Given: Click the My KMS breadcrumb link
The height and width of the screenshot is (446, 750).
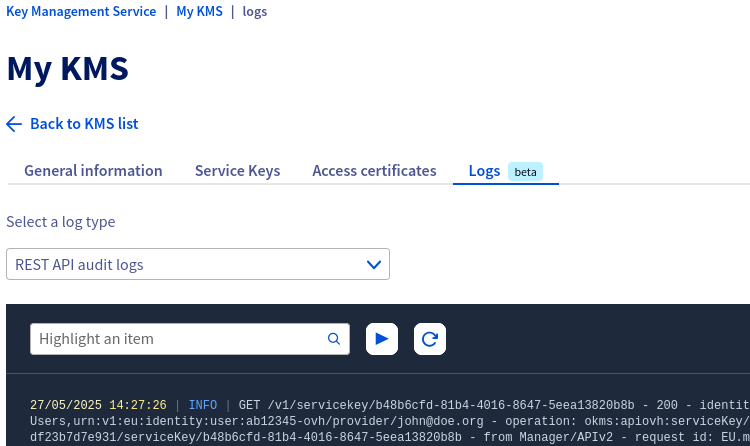Looking at the screenshot, I should point(199,12).
